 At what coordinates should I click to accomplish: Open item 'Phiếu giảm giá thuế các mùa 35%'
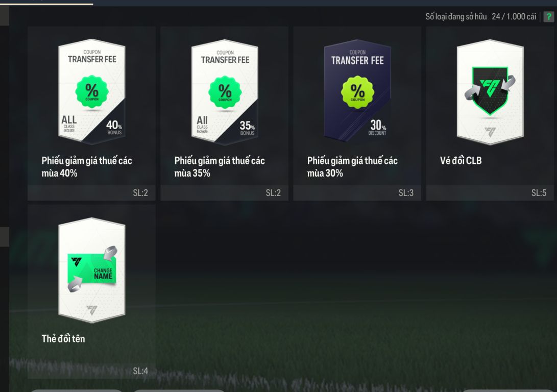[220, 166]
